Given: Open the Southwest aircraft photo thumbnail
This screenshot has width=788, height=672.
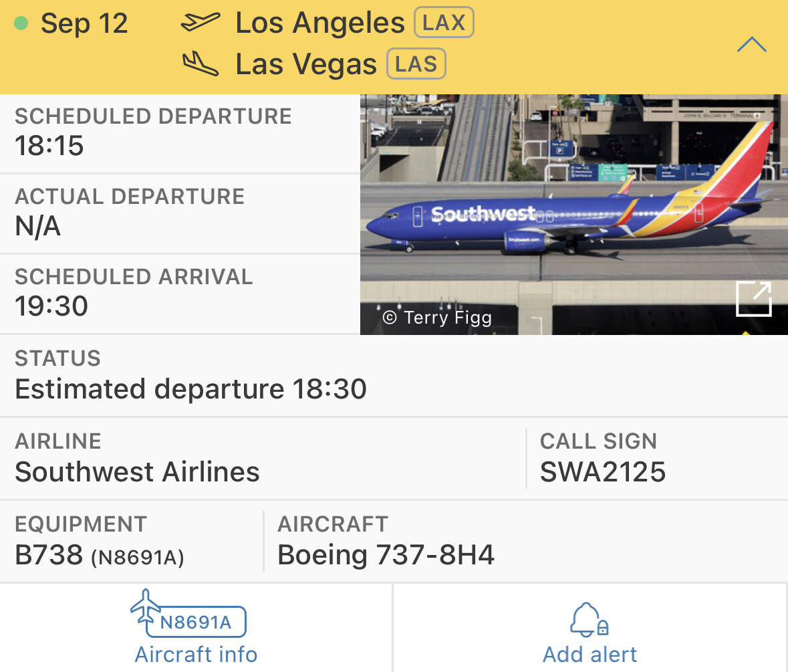Looking at the screenshot, I should [x=573, y=214].
